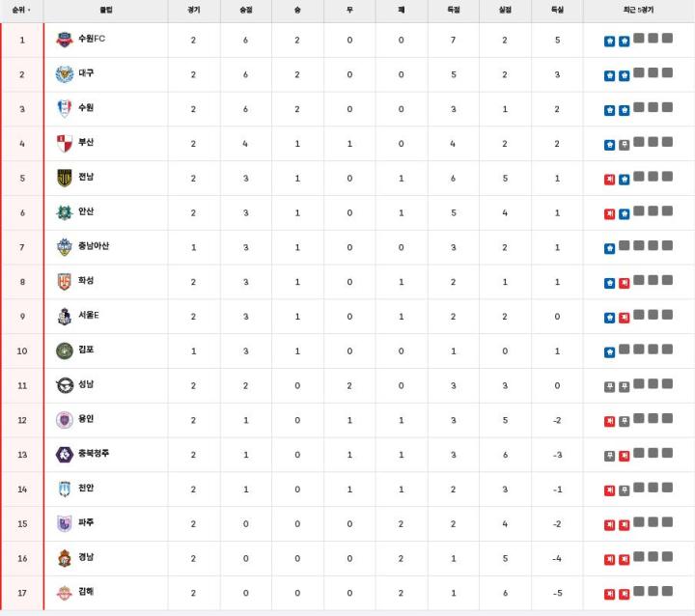The width and height of the screenshot is (695, 616).
Task: Click the 안산 club crest
Action: (x=65, y=212)
